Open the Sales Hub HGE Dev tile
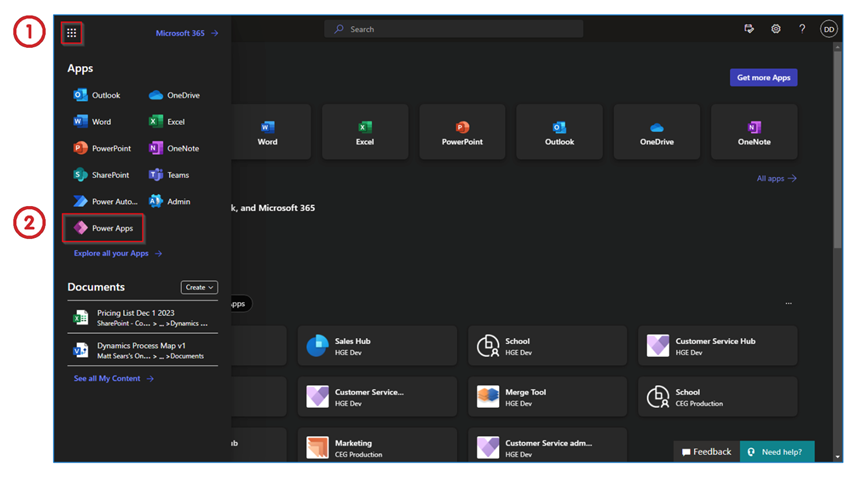The image size is (856, 478). pyautogui.click(x=377, y=346)
